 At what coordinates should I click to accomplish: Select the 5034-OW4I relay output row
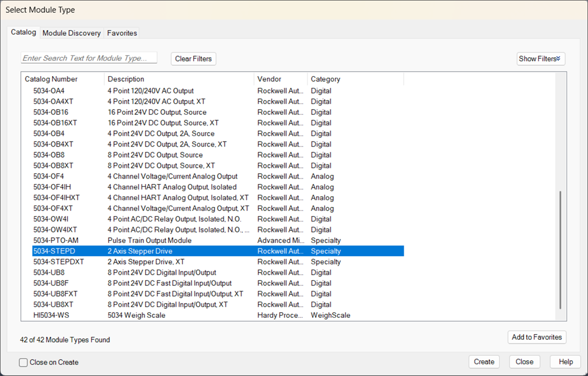coord(218,219)
